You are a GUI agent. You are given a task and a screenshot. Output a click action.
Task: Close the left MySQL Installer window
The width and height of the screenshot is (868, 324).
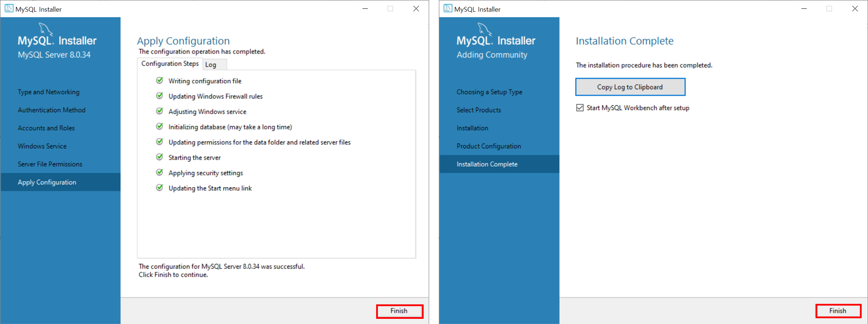coord(416,9)
